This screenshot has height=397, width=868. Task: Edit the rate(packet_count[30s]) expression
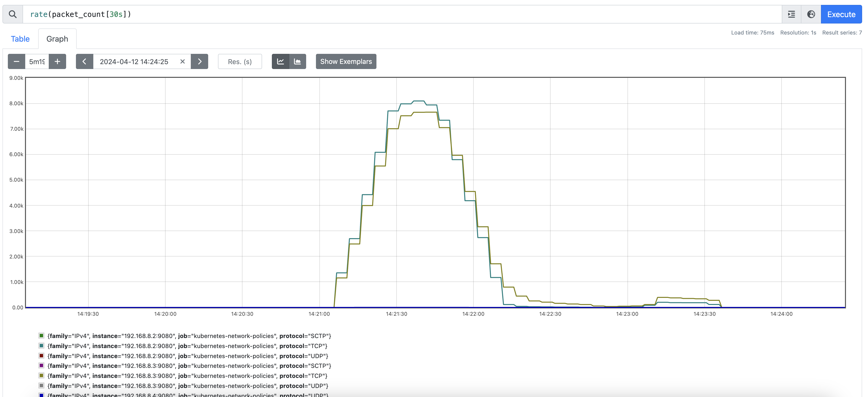402,14
